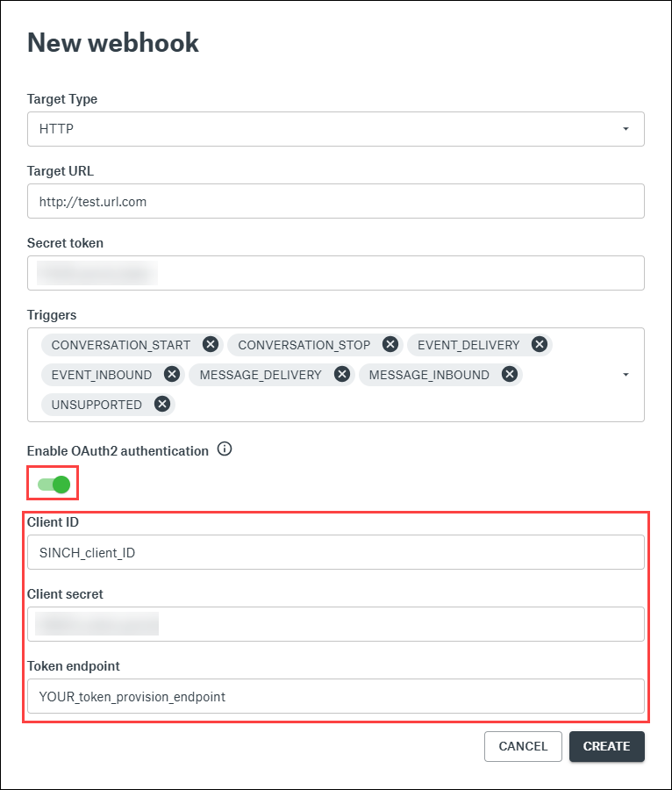Remove the EVENT_DELIVERY trigger chip
This screenshot has width=672, height=790.
pyautogui.click(x=540, y=345)
